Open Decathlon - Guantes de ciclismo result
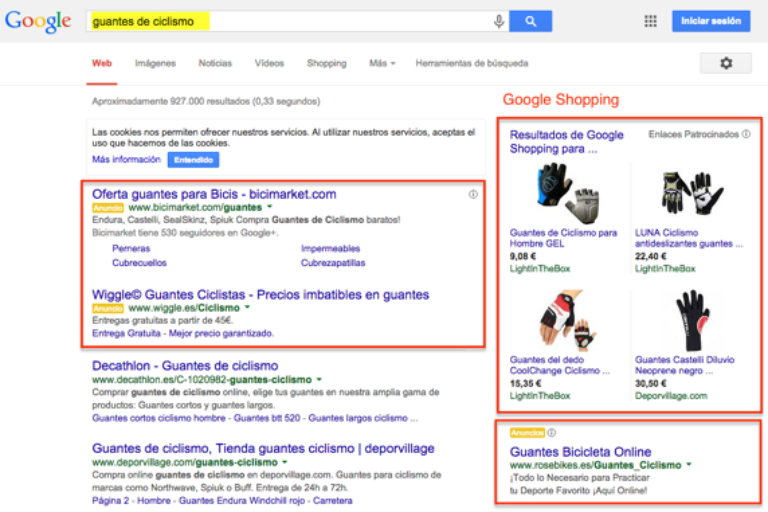 tap(185, 366)
